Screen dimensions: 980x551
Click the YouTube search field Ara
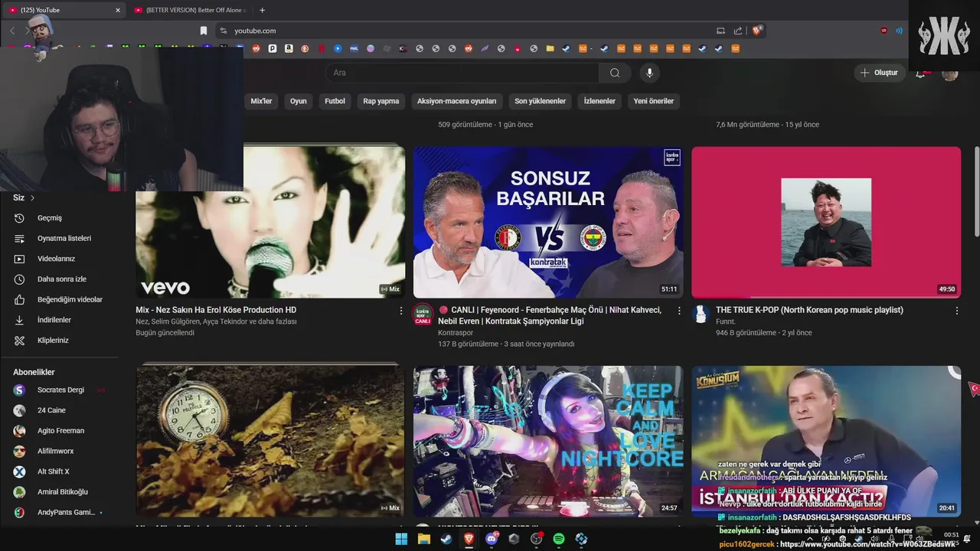(x=462, y=73)
